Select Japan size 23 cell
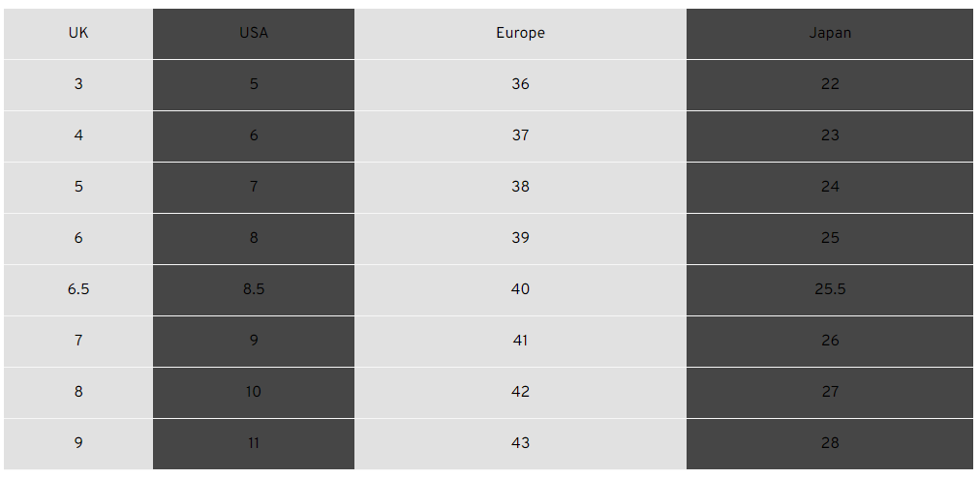 830,135
